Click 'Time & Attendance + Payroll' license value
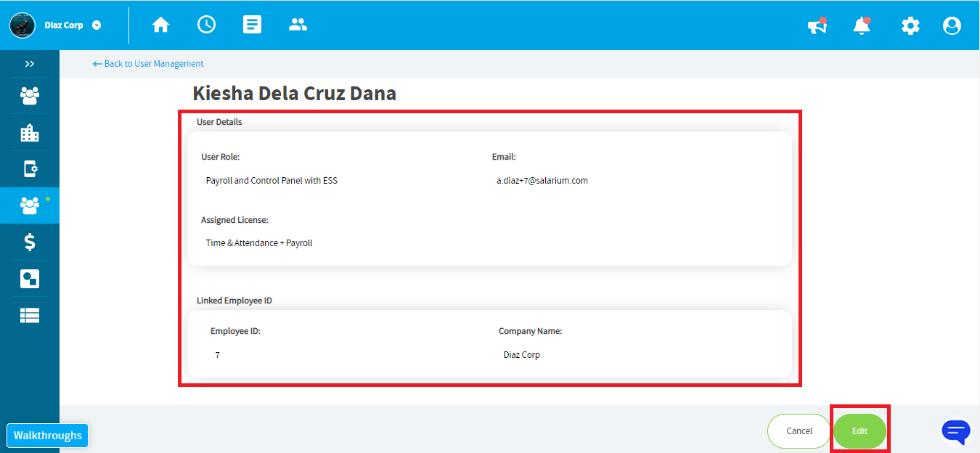The image size is (980, 453). 259,243
